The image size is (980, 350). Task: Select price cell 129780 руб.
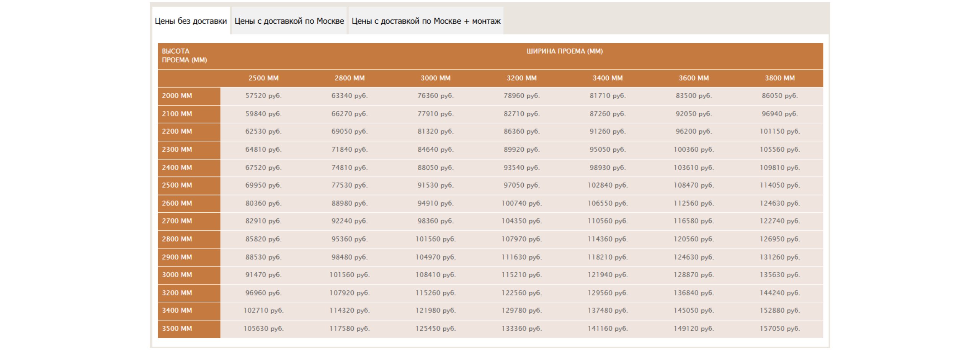point(522,311)
